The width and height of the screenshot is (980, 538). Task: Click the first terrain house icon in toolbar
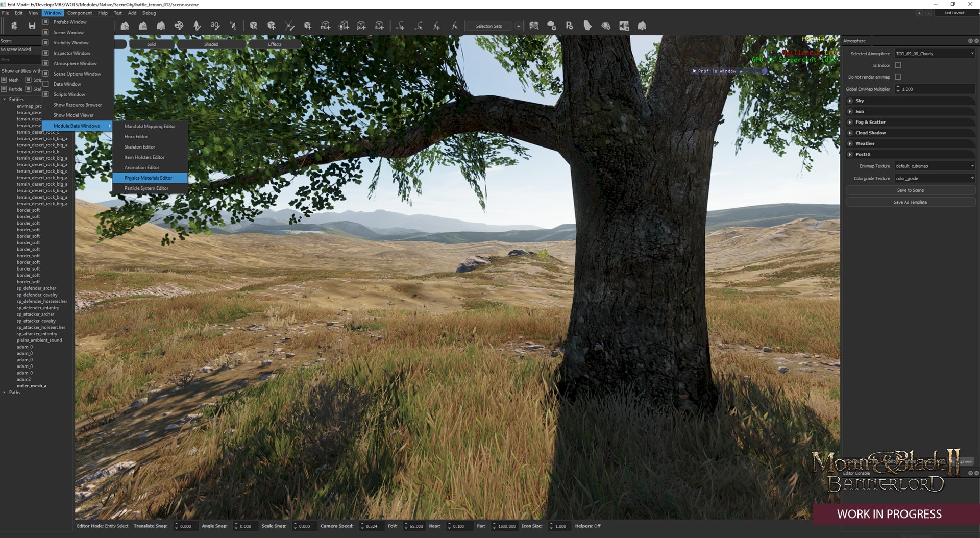pyautogui.click(x=125, y=26)
